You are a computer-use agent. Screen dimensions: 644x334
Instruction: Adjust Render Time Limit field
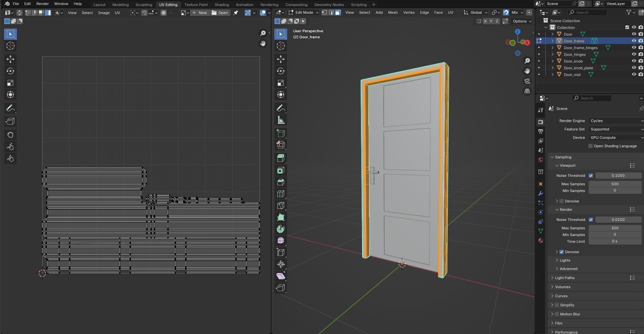(x=615, y=242)
